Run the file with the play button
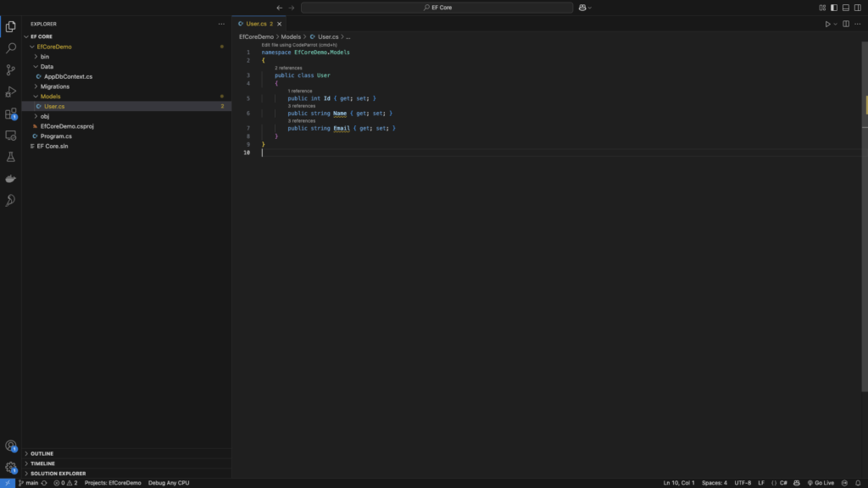 [827, 24]
